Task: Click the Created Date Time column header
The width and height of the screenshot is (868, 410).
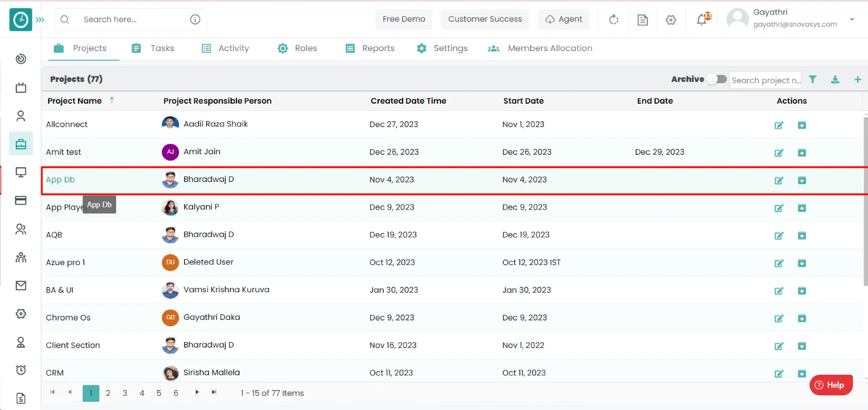Action: point(409,101)
